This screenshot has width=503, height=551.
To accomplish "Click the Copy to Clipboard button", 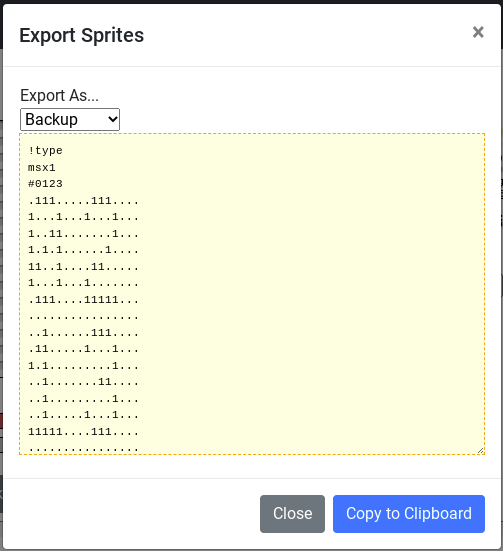I will click(x=409, y=514).
